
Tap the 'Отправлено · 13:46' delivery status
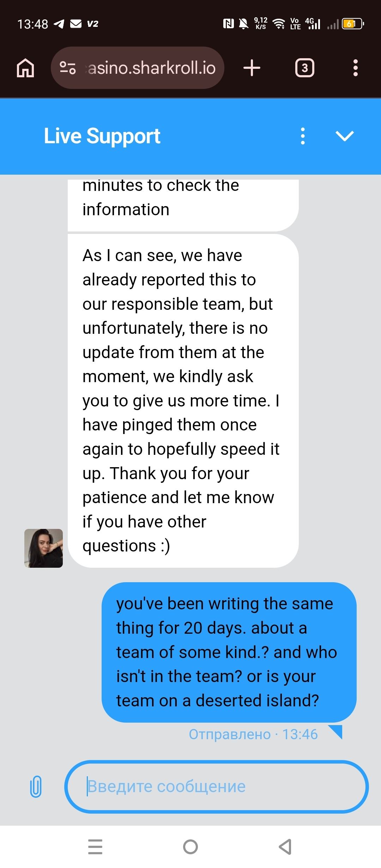point(253,734)
